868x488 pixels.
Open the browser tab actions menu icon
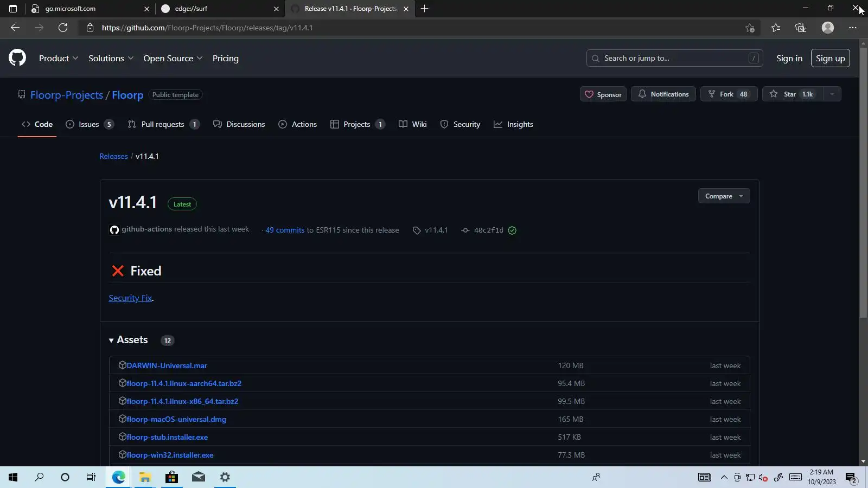click(13, 9)
